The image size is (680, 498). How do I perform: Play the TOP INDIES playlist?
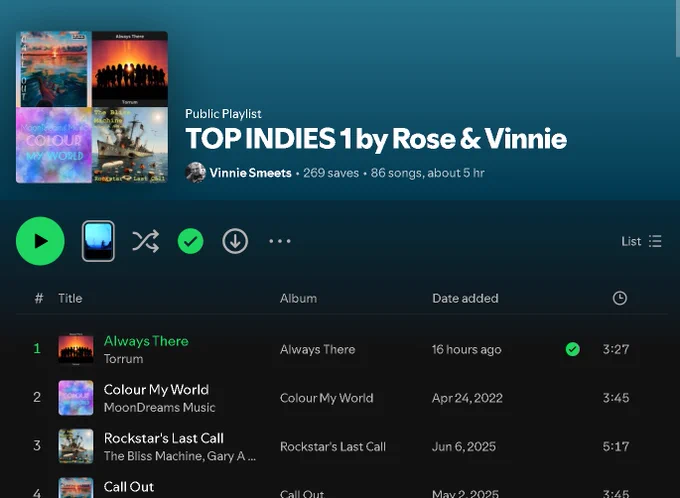[40, 241]
